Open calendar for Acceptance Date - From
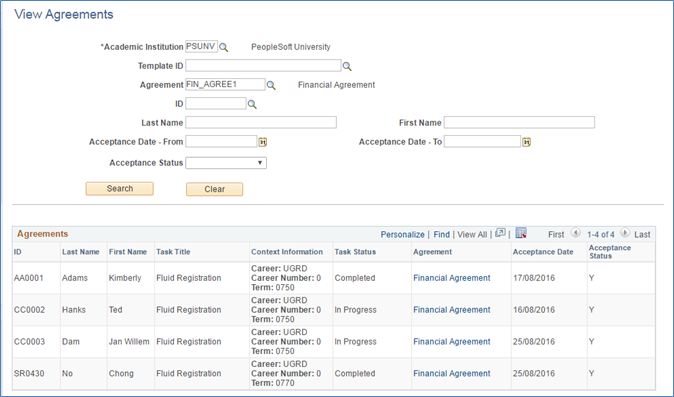Image resolution: width=674 pixels, height=397 pixels. (x=263, y=142)
